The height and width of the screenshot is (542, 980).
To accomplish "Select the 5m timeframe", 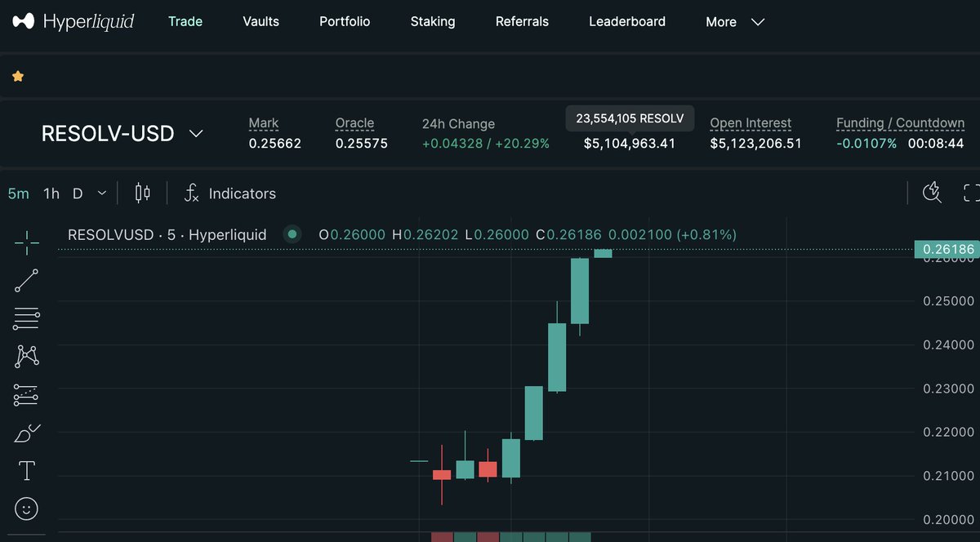I will click(x=18, y=193).
